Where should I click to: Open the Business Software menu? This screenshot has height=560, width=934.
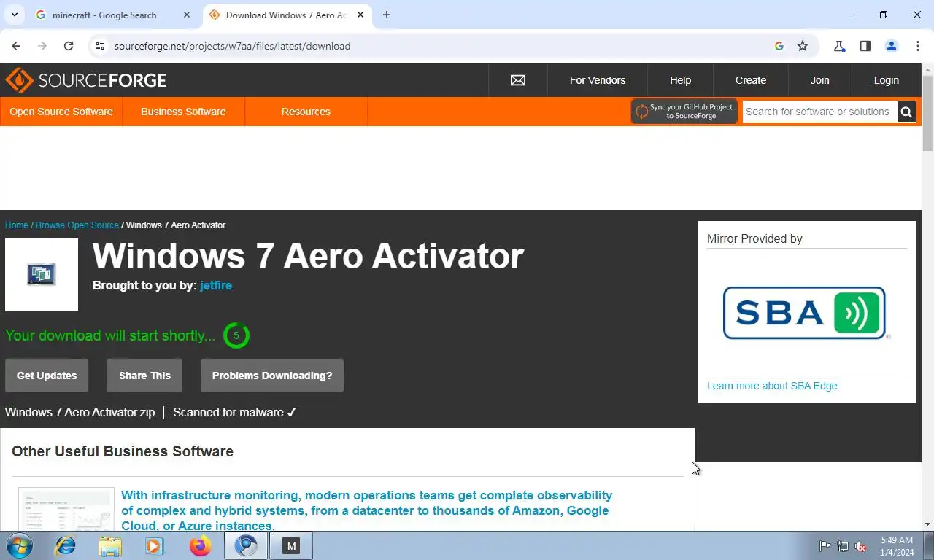pos(183,112)
